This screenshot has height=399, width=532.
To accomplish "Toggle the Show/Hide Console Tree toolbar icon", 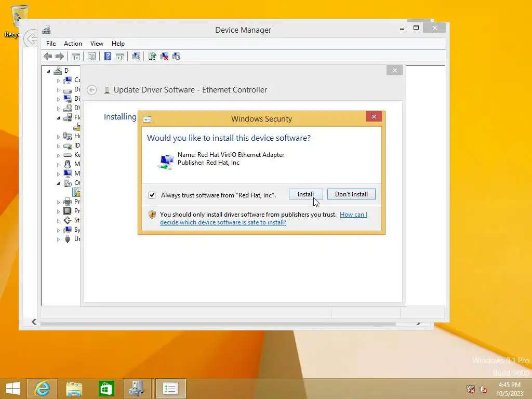I will coord(76,56).
